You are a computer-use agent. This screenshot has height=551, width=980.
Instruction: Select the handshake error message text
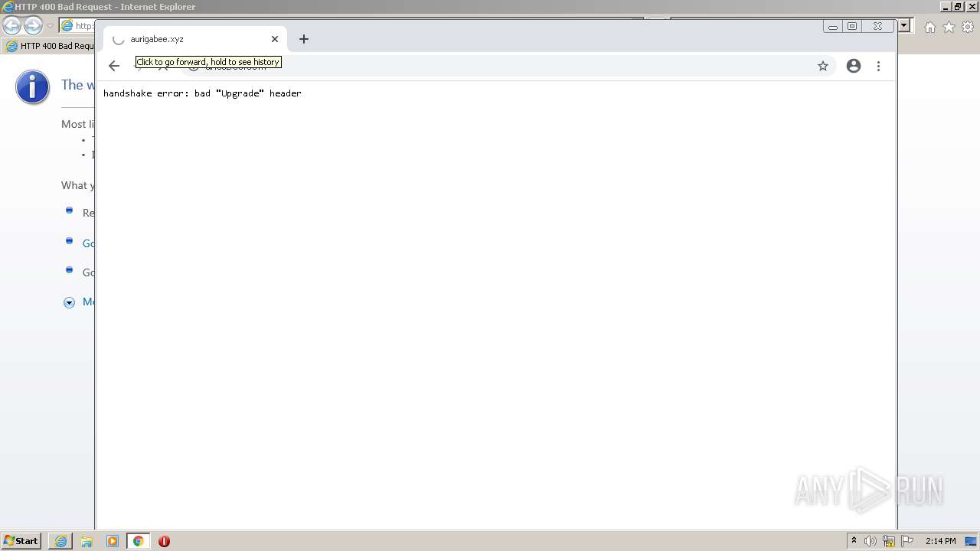coord(202,93)
